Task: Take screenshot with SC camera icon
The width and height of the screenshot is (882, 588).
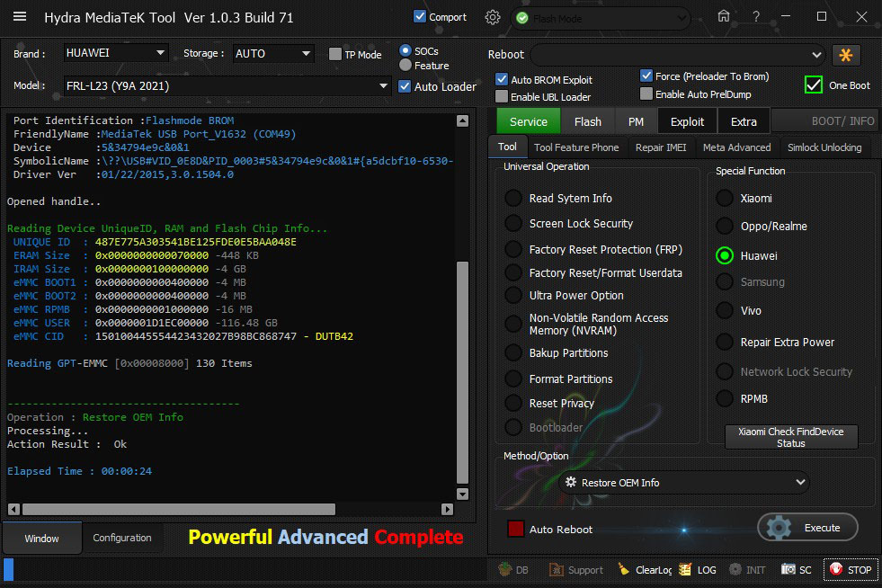Action: (x=788, y=570)
